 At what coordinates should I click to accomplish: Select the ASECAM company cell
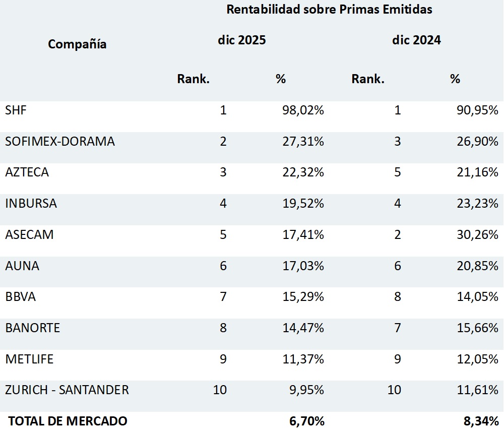click(29, 235)
